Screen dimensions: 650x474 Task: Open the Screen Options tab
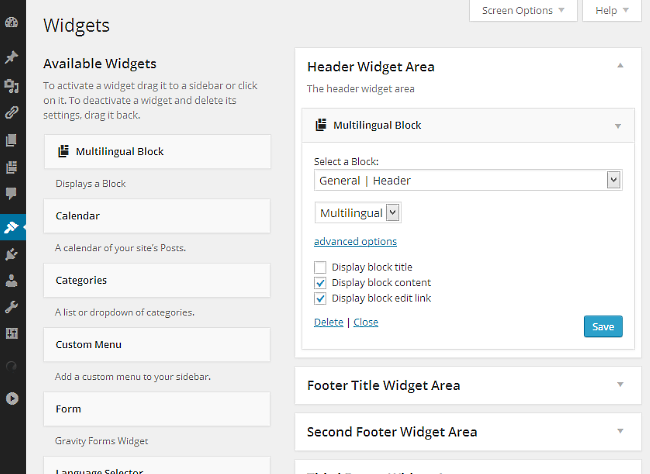[523, 10]
